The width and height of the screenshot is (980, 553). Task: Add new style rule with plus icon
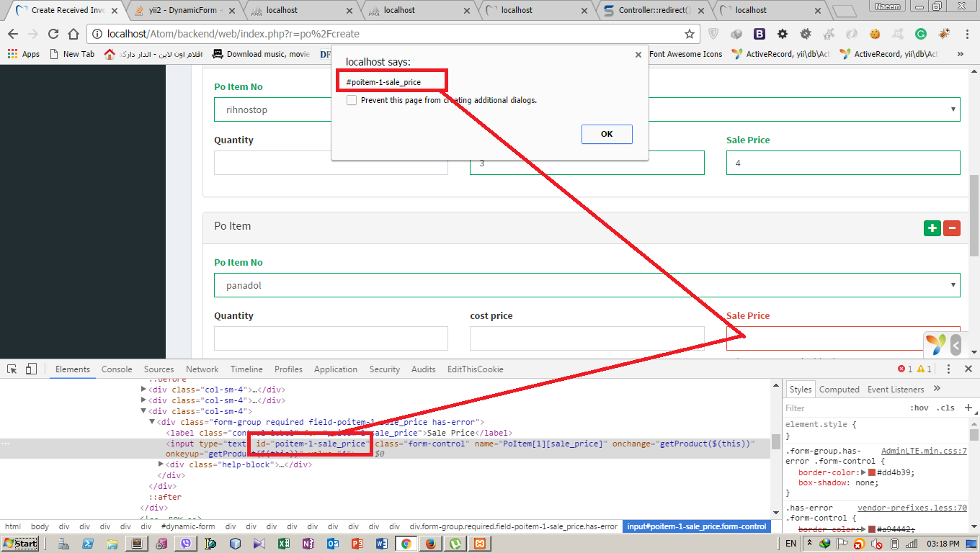[x=968, y=408]
